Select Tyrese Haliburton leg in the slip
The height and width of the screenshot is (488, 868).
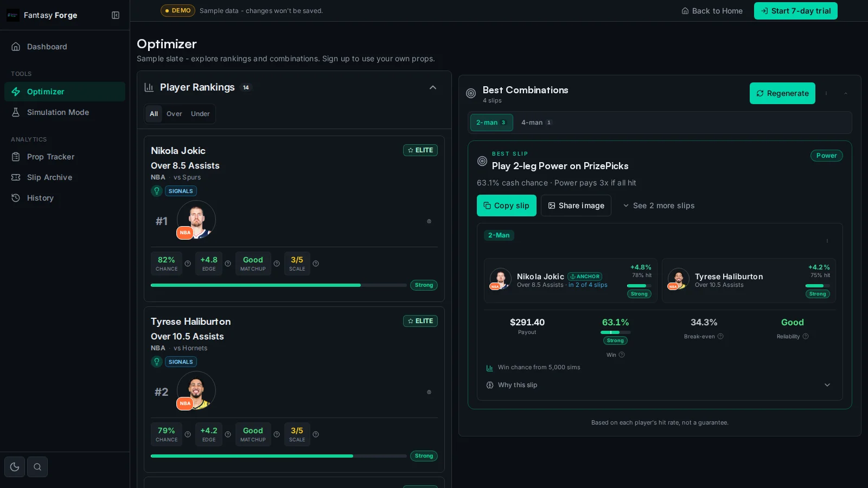pyautogui.click(x=749, y=280)
